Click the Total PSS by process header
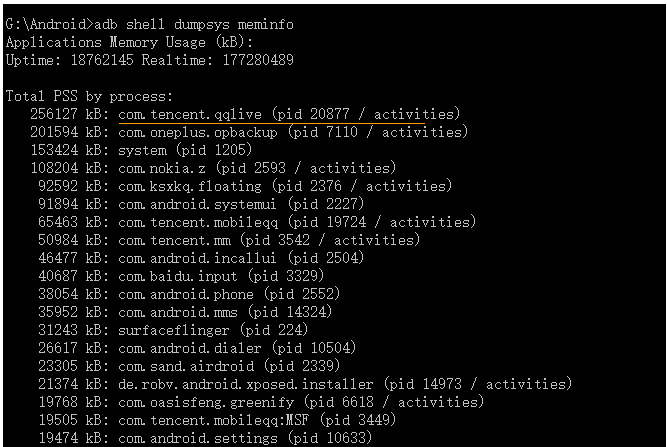Screen dimensions: 667x447 click(89, 96)
